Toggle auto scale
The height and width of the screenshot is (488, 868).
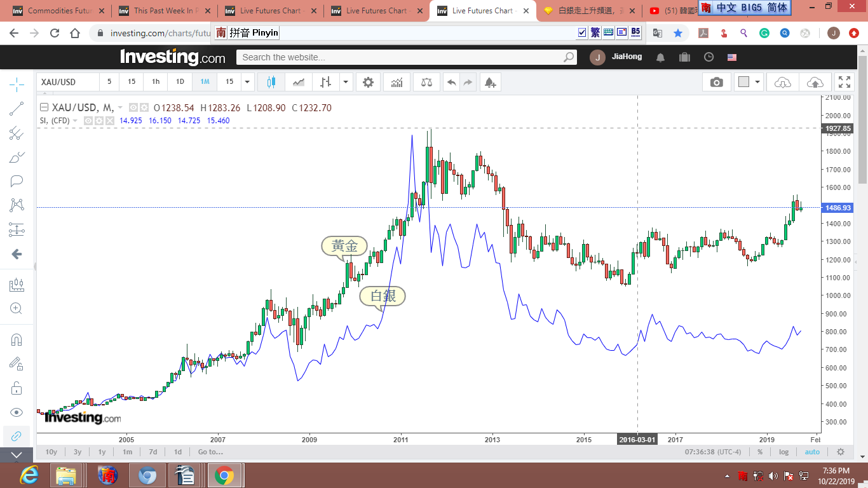812,452
